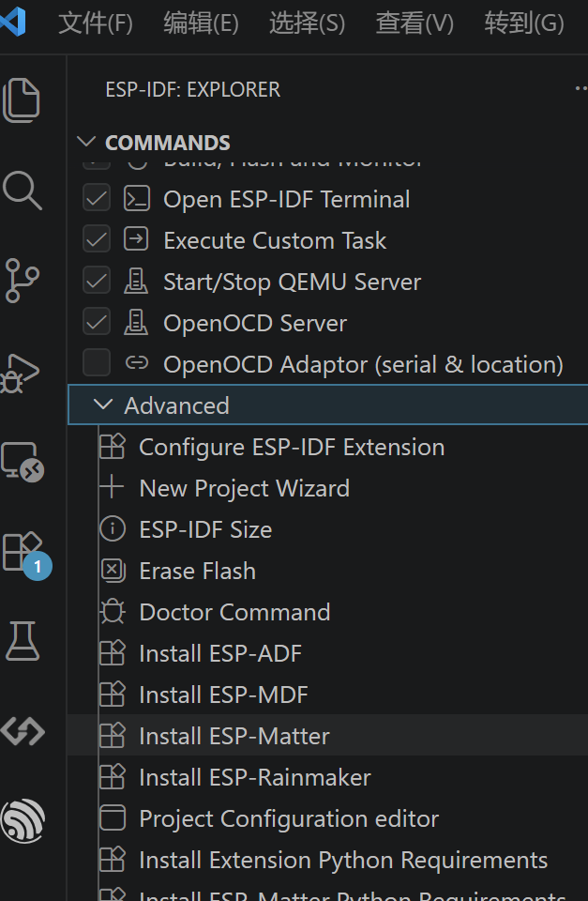The image size is (588, 901).
Task: Uncheck the Start/Stop QEMU Server checkbox
Action: [x=97, y=282]
